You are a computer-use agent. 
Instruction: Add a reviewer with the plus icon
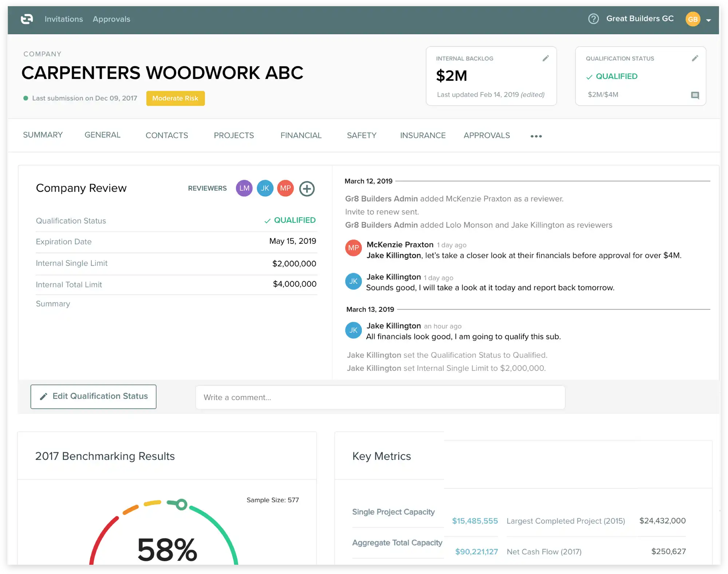tap(307, 188)
